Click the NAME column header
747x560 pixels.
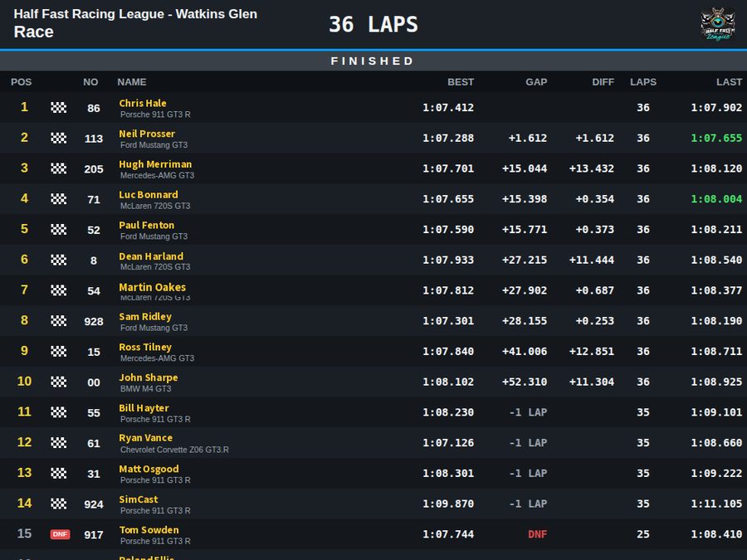[x=132, y=82]
